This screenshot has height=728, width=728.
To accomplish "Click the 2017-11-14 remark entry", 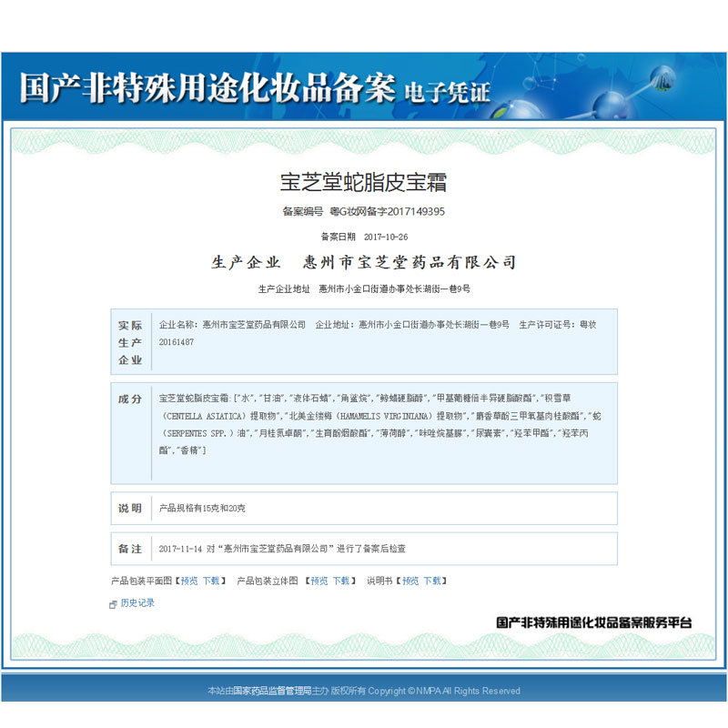I will coord(282,549).
